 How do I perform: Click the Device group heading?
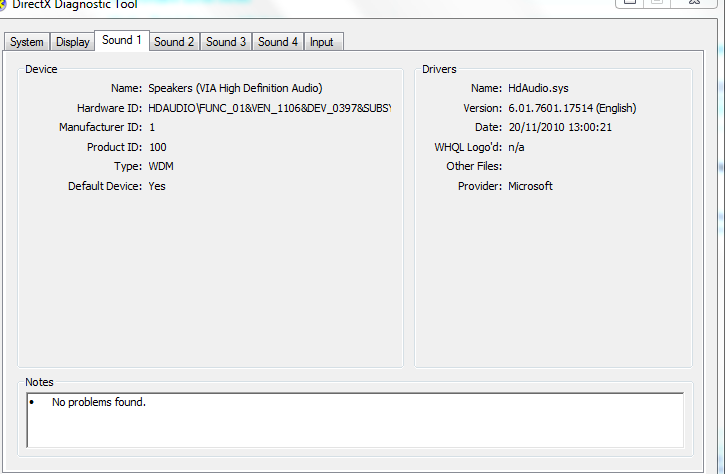tap(41, 69)
